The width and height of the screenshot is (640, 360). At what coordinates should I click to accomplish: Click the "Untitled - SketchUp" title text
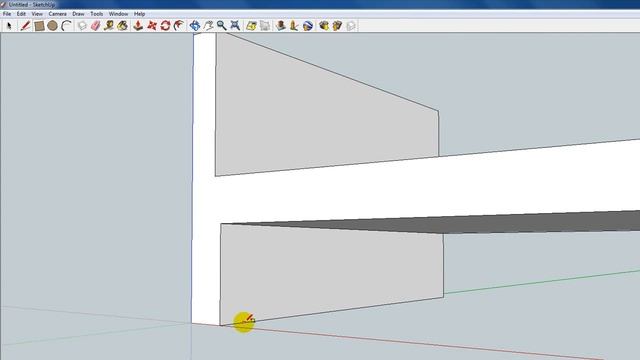tap(31, 4)
